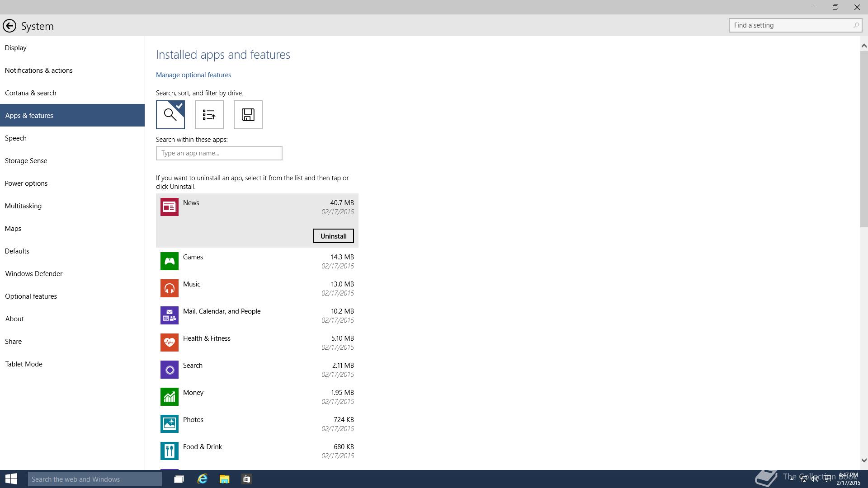Click the Manage optional features link

193,75
